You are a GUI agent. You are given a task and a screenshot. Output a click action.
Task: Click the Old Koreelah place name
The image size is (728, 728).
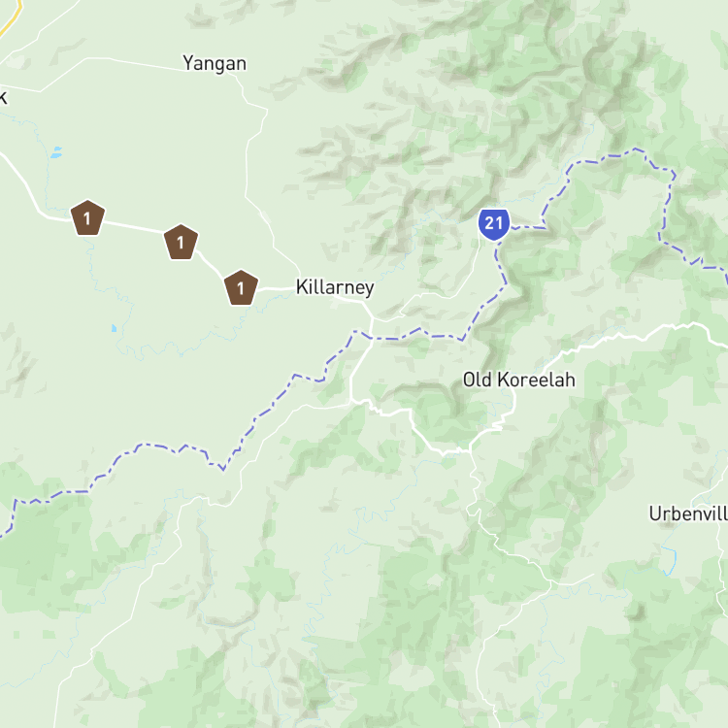pos(519,380)
